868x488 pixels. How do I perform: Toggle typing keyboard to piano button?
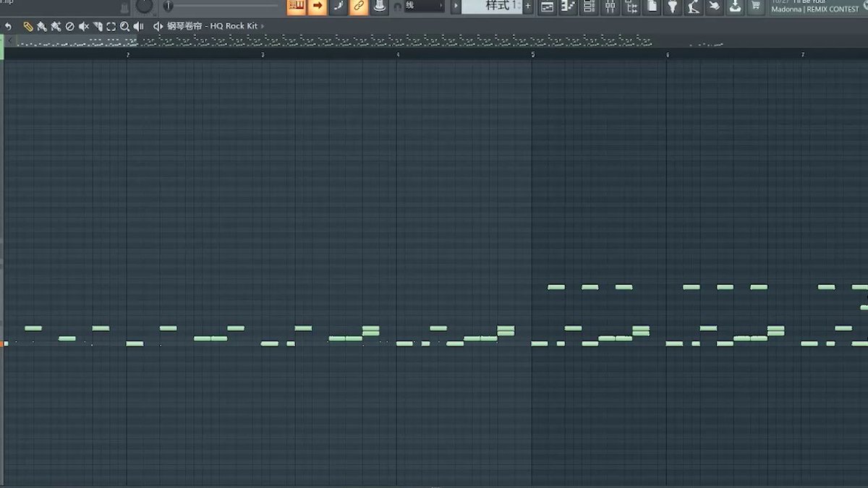[x=296, y=7]
